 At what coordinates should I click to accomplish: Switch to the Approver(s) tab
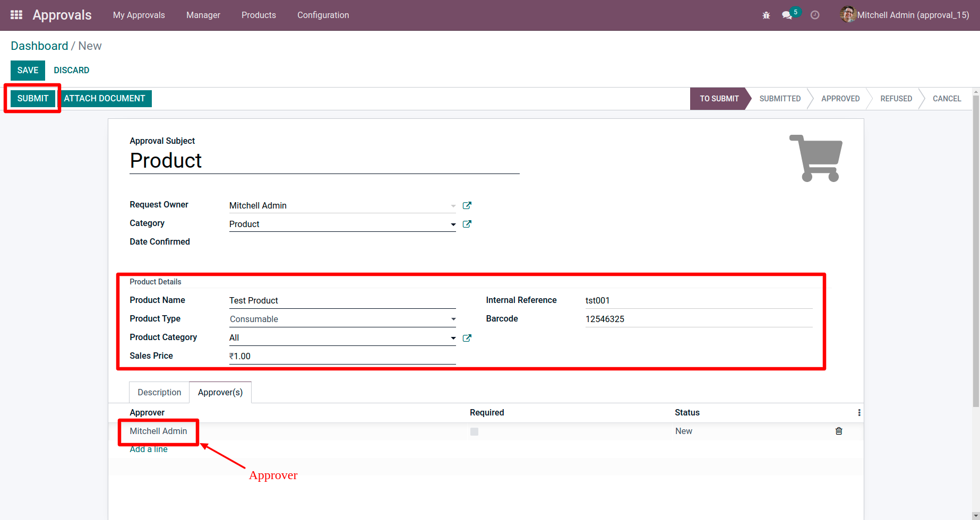tap(220, 392)
